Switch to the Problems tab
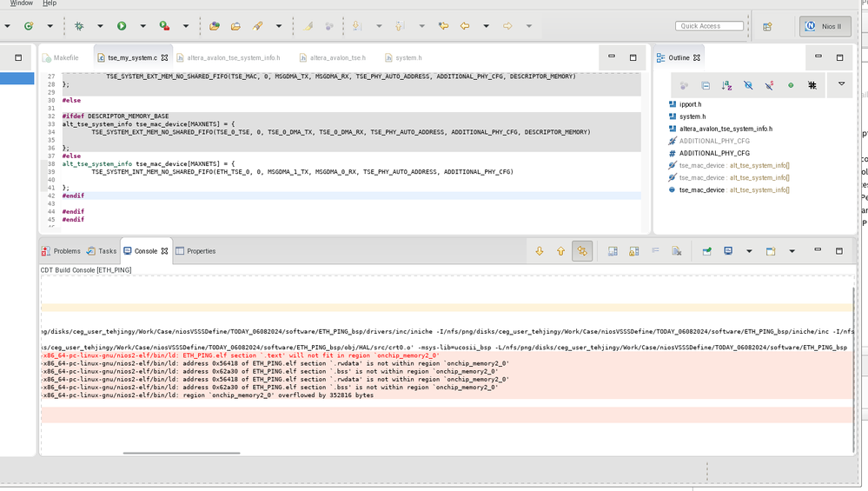This screenshot has width=868, height=491. pyautogui.click(x=61, y=251)
